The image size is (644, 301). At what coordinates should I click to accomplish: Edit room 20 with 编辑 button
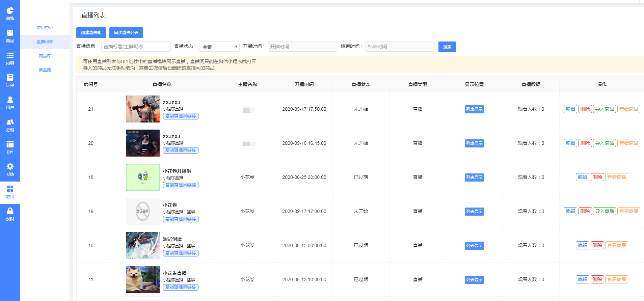tap(570, 143)
